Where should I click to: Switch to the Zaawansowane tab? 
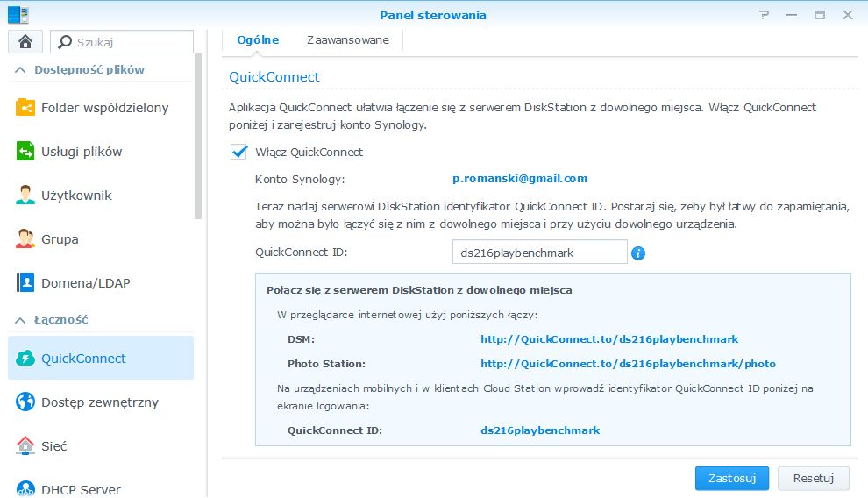(x=348, y=39)
